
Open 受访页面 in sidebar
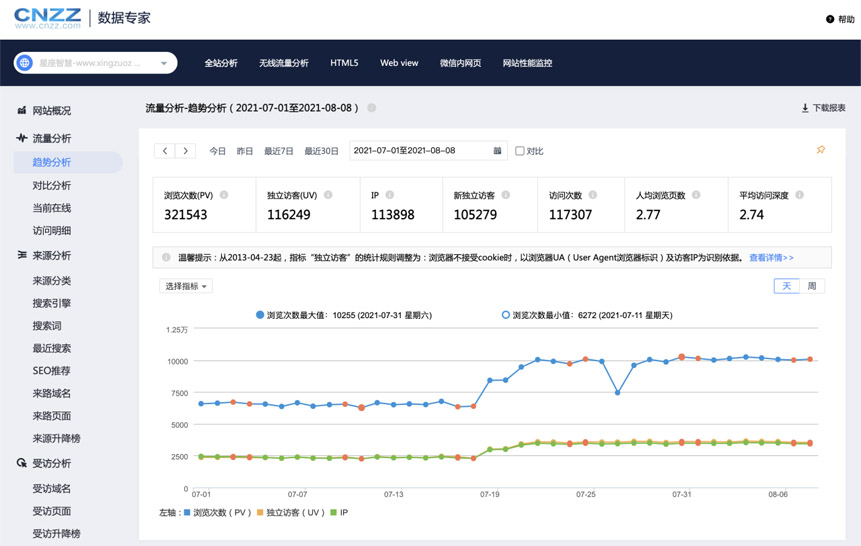(52, 511)
